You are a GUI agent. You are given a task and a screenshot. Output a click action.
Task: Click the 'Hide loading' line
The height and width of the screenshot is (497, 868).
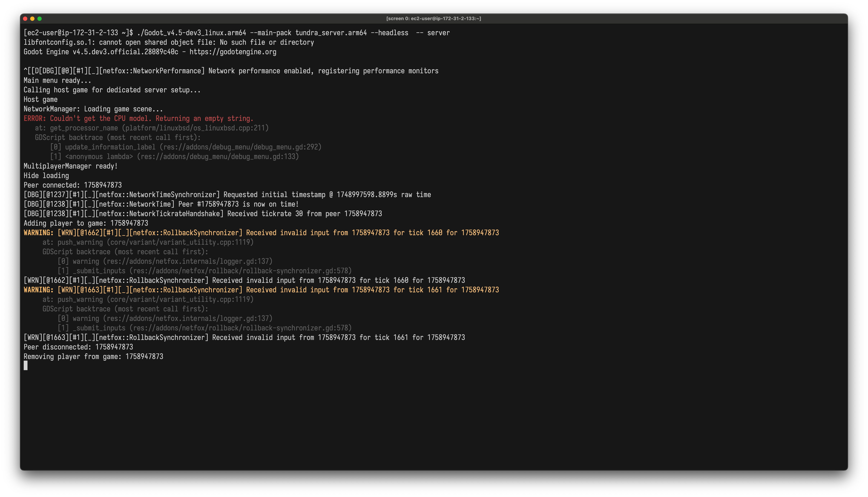pos(46,176)
